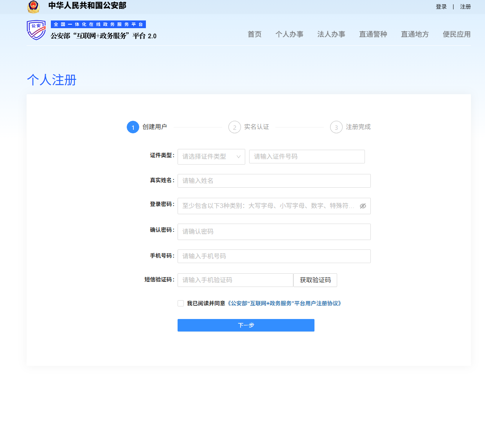Click step circle 1 创建用户
Image resolution: width=485 pixels, height=448 pixels.
(x=133, y=127)
